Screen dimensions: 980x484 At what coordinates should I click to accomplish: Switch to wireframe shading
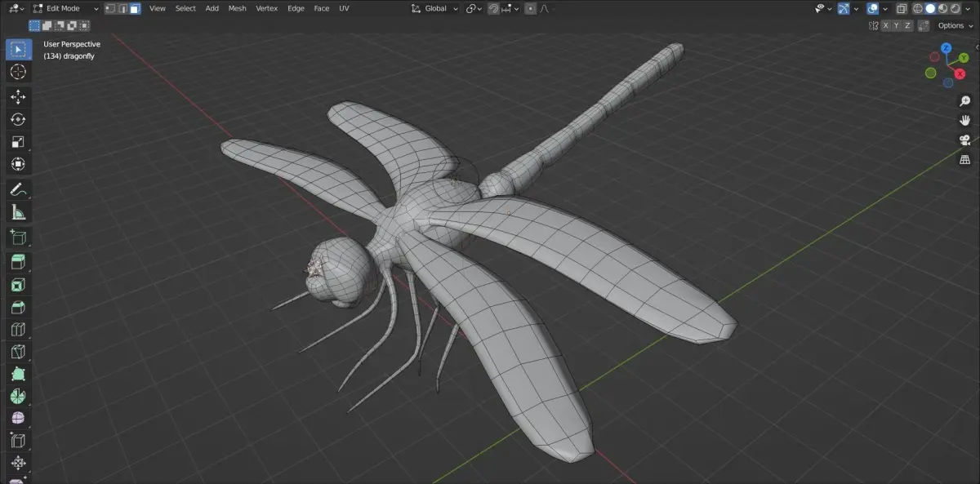click(x=918, y=8)
